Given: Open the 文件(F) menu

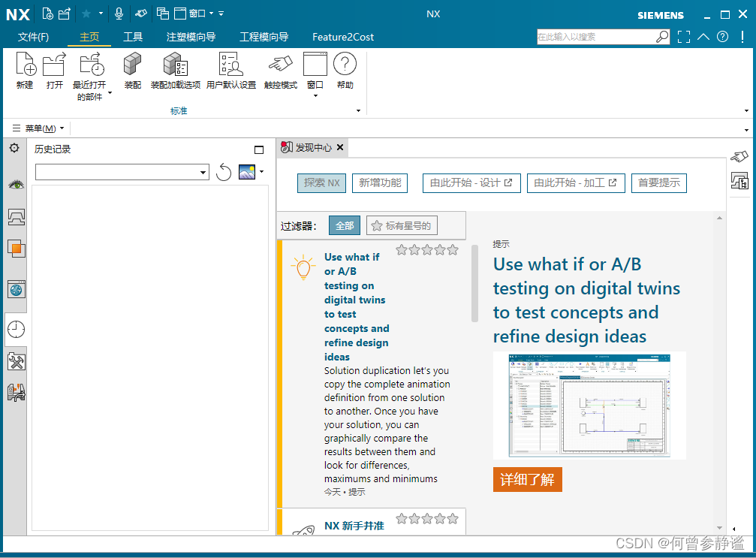Looking at the screenshot, I should point(33,37).
